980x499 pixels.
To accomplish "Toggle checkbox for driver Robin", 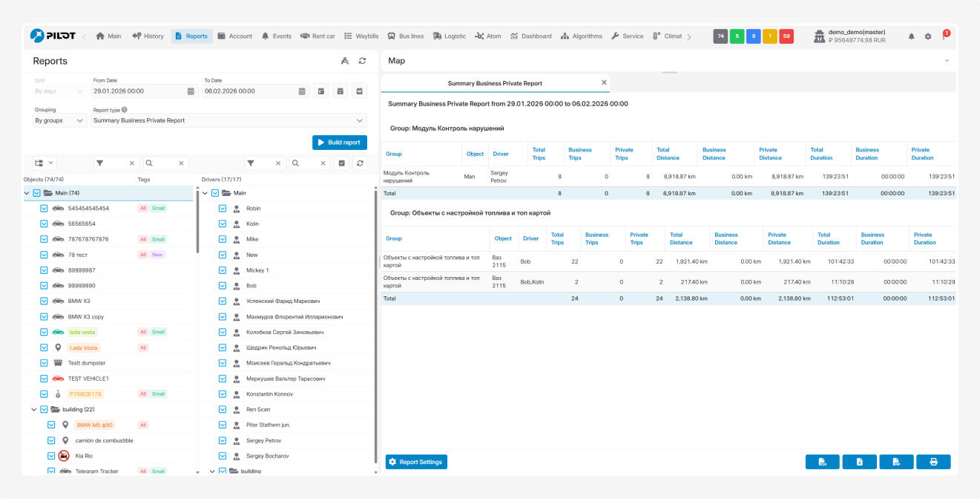I will (x=223, y=209).
